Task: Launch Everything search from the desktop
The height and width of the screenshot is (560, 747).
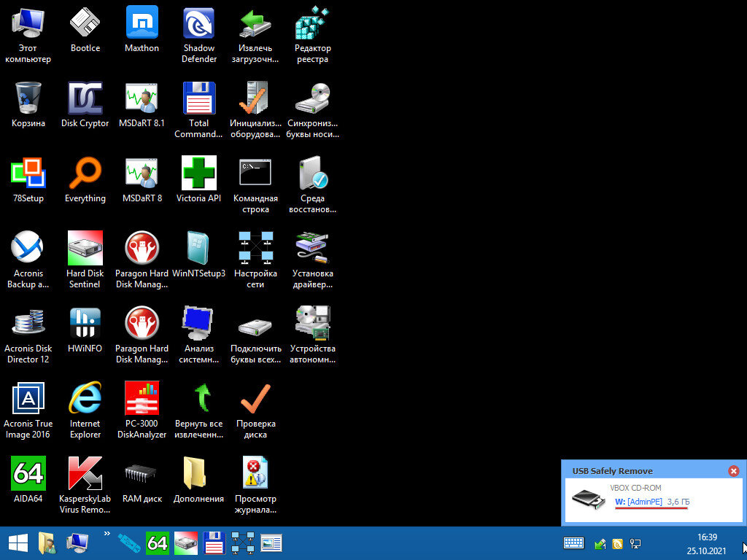Action: coord(85,180)
